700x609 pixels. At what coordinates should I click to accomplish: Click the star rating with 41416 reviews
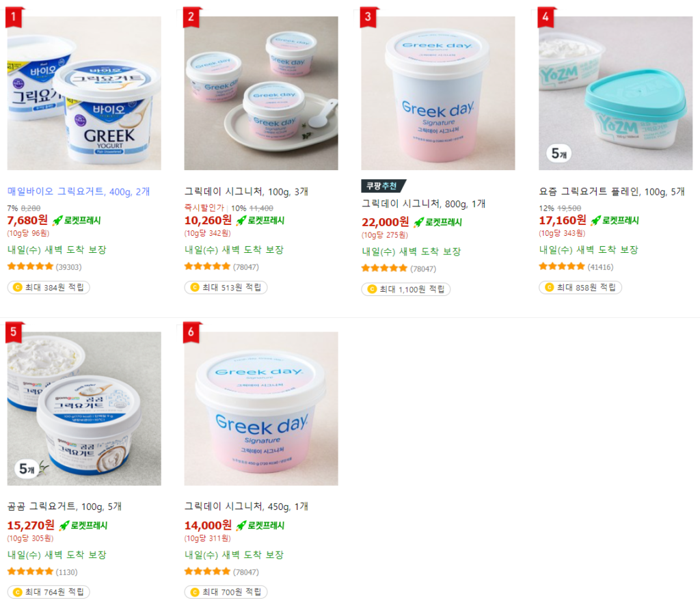click(x=562, y=267)
